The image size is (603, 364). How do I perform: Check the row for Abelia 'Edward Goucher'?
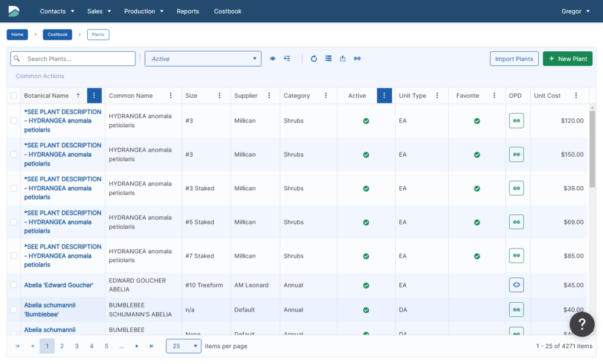pyautogui.click(x=14, y=284)
